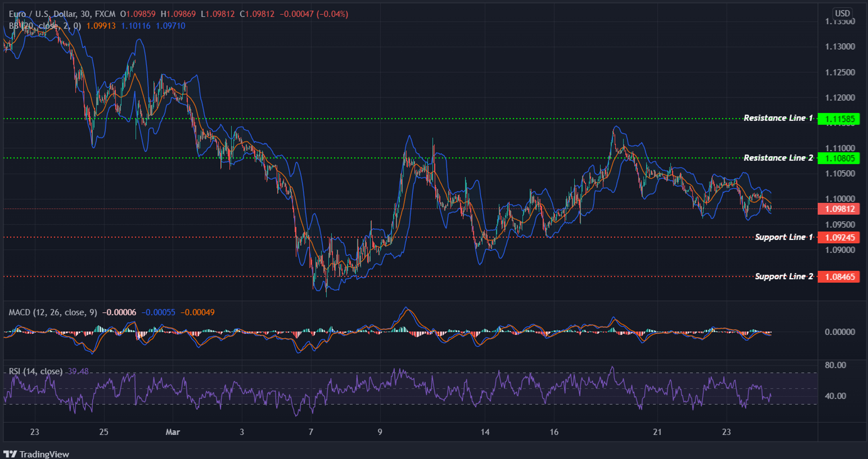The image size is (868, 459).
Task: Click the BB (20, close, 2, 0) indicator label
Action: click(x=44, y=26)
